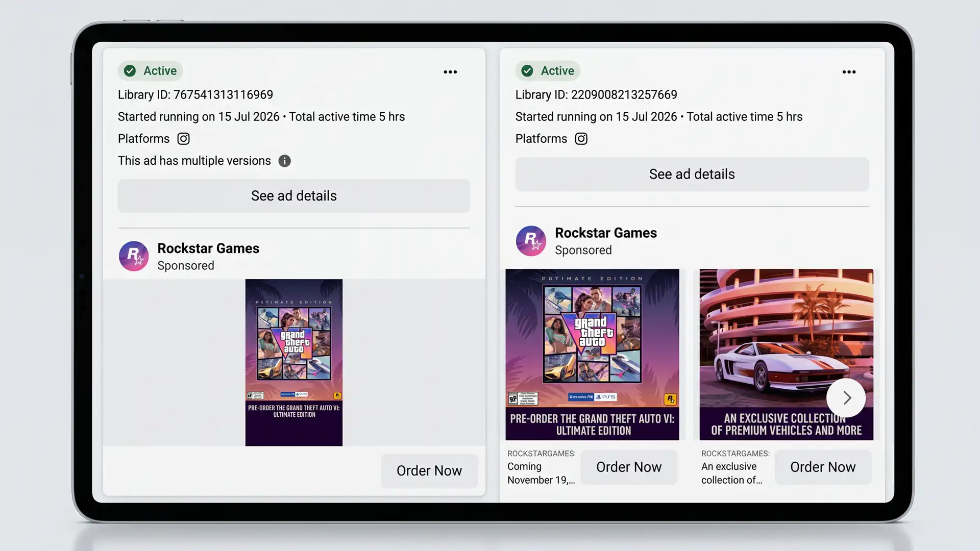Image resolution: width=980 pixels, height=551 pixels.
Task: Click Active status checkmark in left card
Action: point(130,71)
